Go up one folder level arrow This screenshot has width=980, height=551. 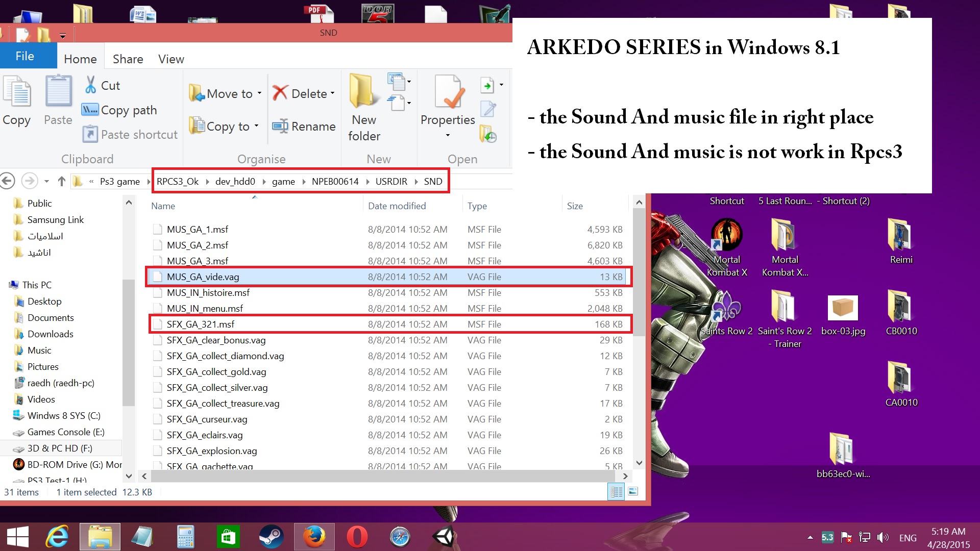(62, 181)
